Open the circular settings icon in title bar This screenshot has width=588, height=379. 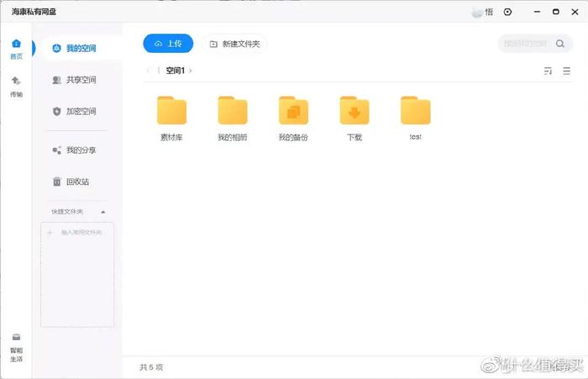[x=507, y=12]
